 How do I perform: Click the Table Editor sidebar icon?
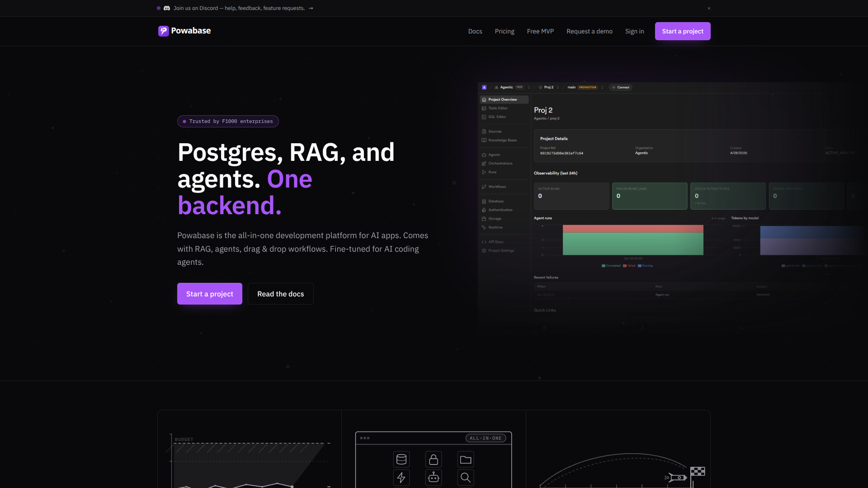(x=484, y=108)
